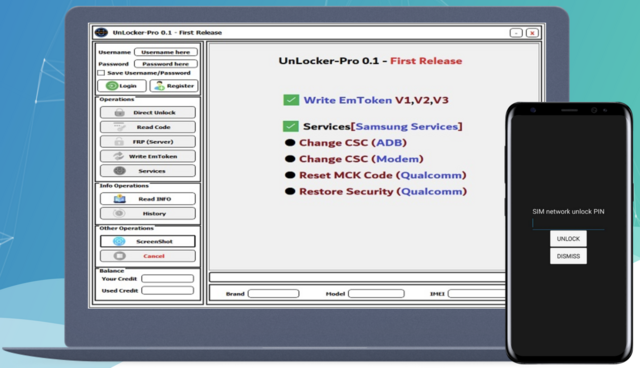The image size is (640, 368).
Task: Click the Register user icon
Action: coord(159,86)
